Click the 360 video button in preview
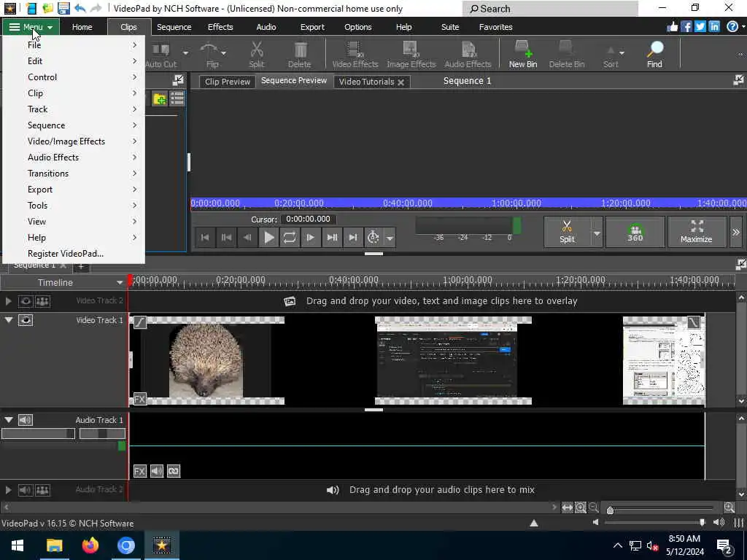747x560 pixels. [x=635, y=232]
